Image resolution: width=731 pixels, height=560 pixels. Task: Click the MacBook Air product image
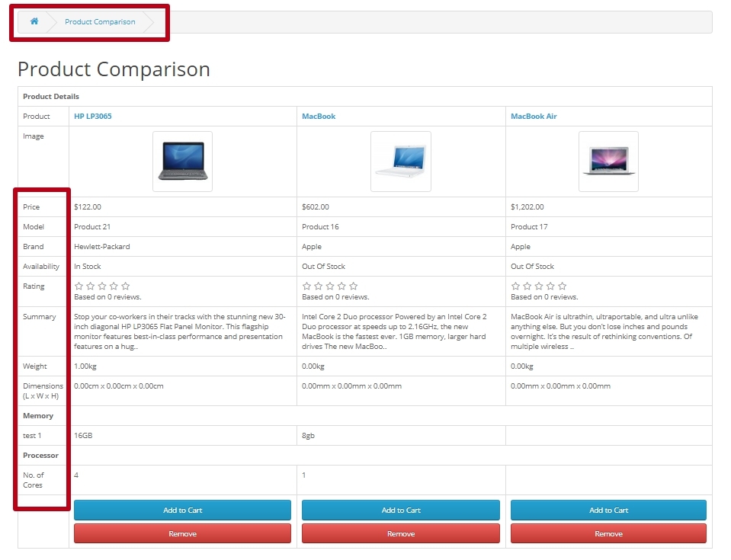point(608,162)
